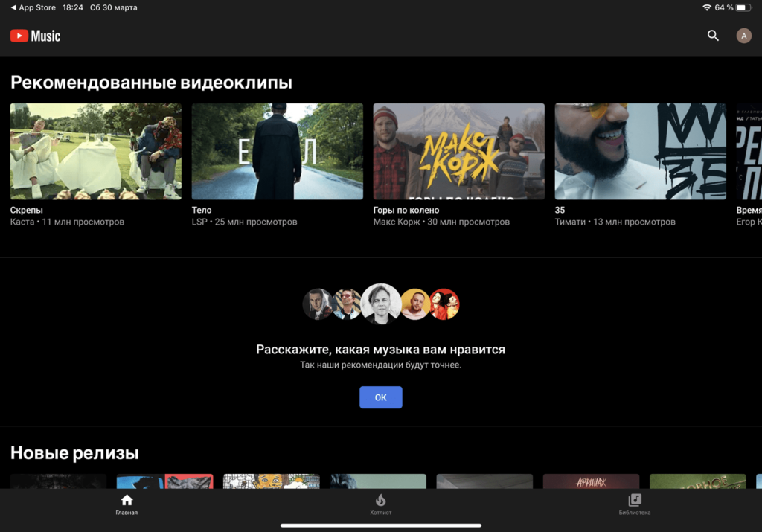Tap the Хотлист flame icon

(x=380, y=501)
